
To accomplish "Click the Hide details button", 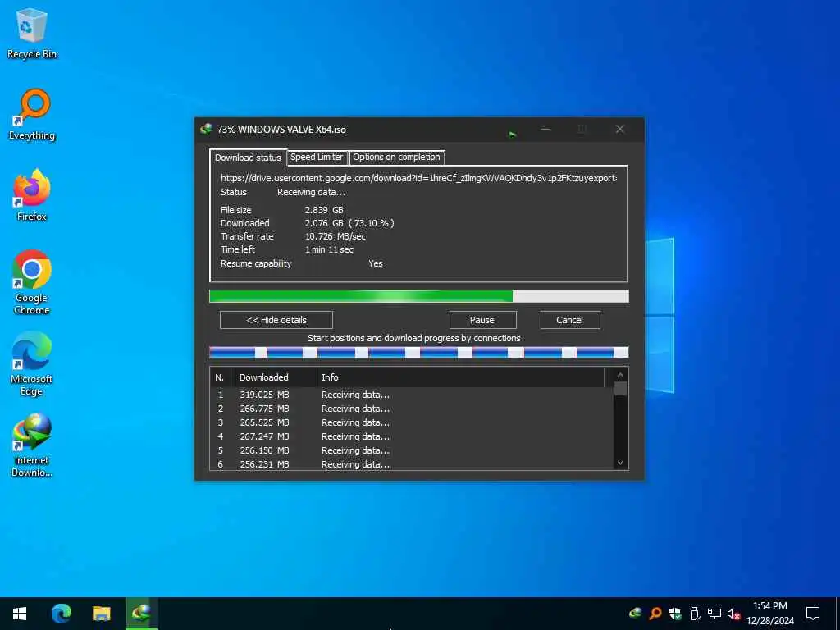I will tap(276, 320).
